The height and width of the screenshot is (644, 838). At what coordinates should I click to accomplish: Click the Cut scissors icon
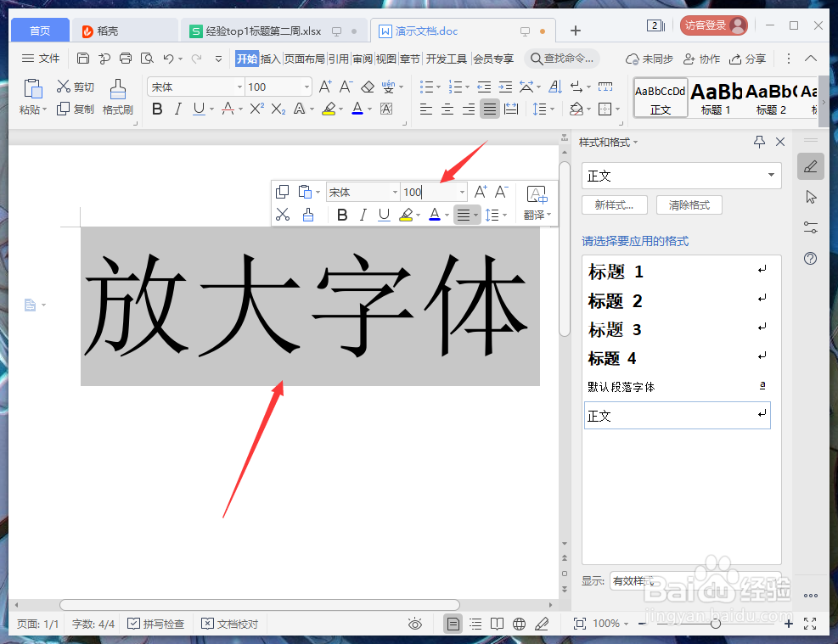pyautogui.click(x=63, y=87)
